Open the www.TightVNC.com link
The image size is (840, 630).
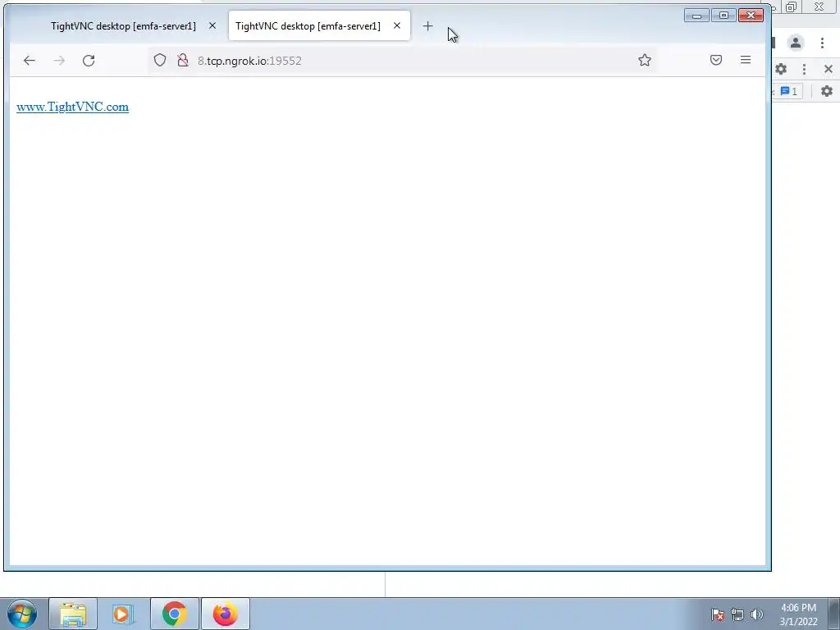point(72,107)
